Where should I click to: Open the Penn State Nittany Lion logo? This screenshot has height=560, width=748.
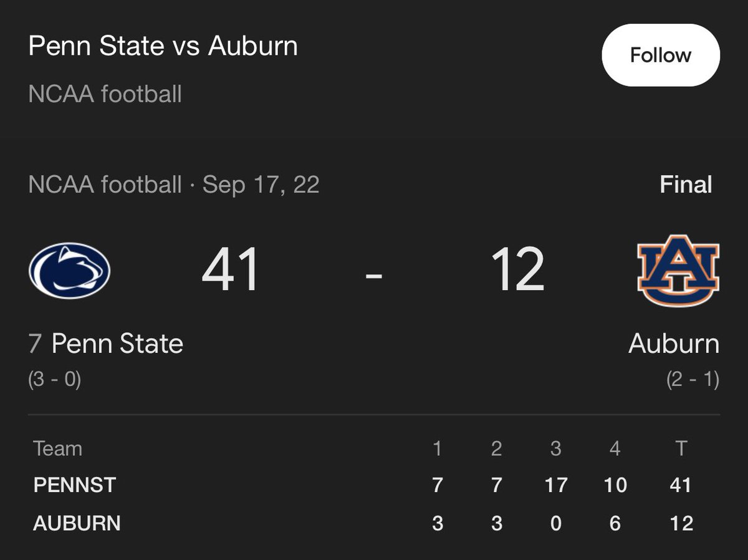coord(69,271)
